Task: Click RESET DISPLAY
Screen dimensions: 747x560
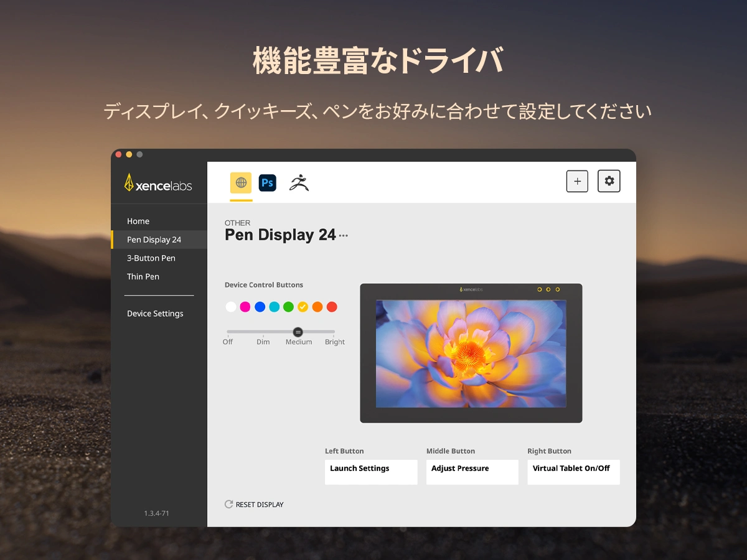Action: [x=260, y=505]
